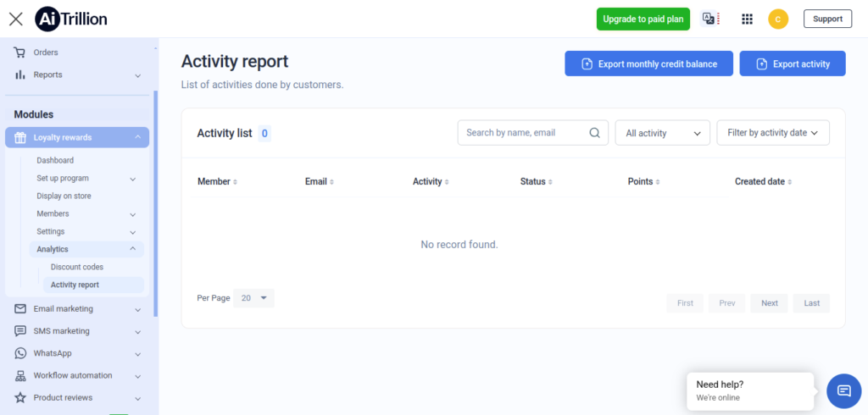Sort by Member column arrows

(x=236, y=182)
